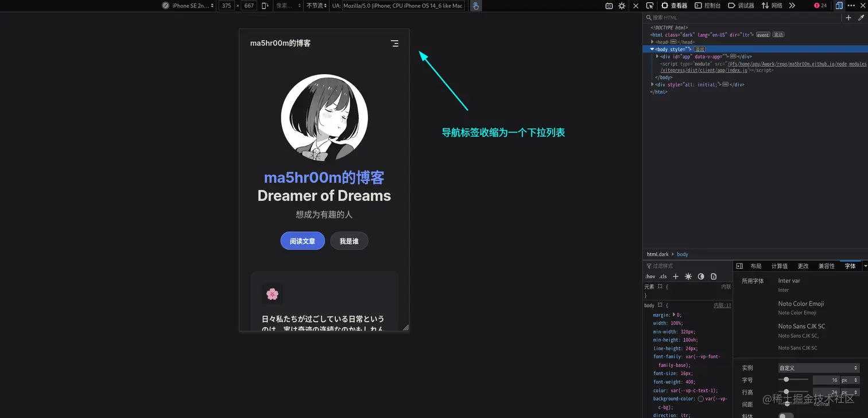The image size is (868, 418).
Task: Click the event badge on html node
Action: [x=763, y=34]
